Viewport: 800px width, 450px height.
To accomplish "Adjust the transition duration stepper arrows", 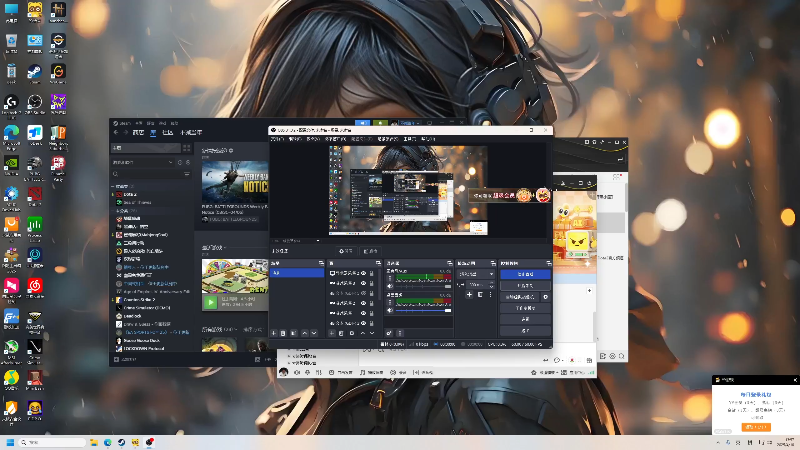I will pyautogui.click(x=491, y=285).
